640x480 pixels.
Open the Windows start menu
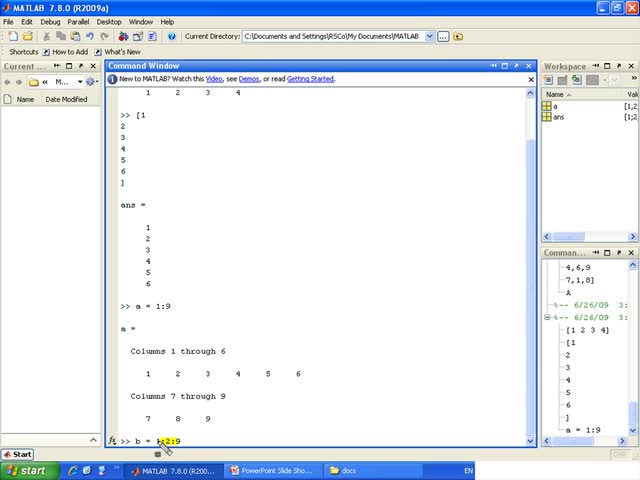tap(29, 471)
